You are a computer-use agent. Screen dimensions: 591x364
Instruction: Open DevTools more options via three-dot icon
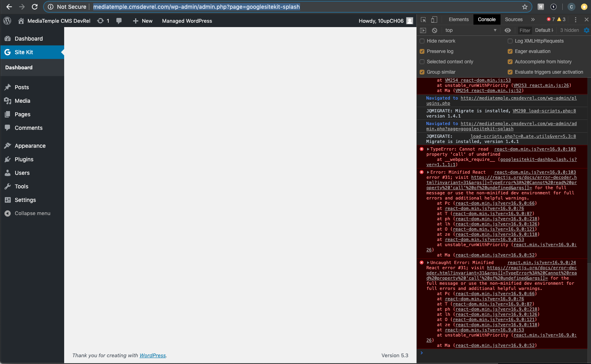(576, 20)
